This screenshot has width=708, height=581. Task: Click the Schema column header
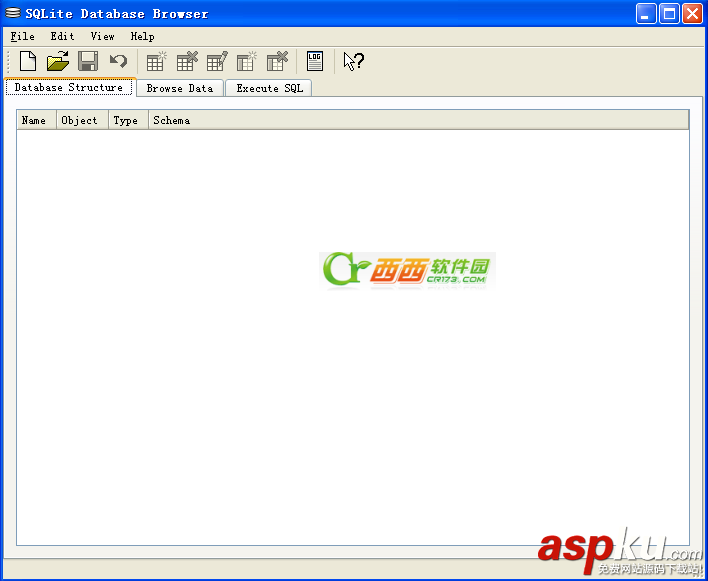tap(419, 120)
